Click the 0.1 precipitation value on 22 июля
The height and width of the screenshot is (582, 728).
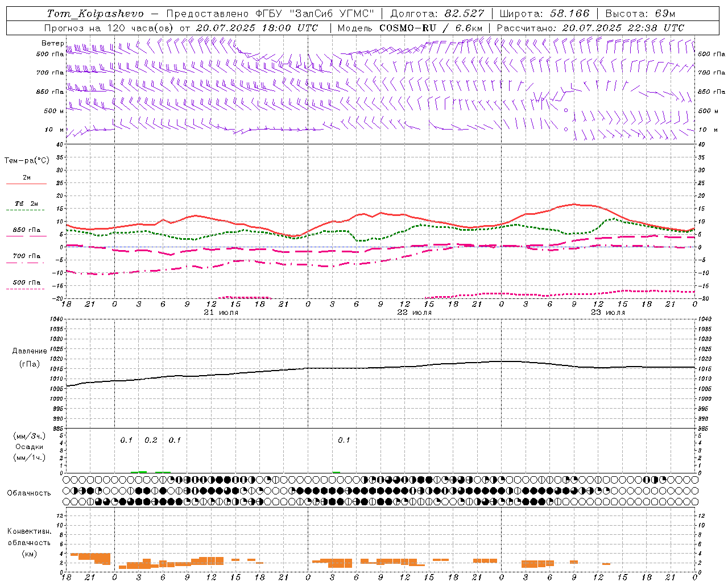click(x=344, y=440)
